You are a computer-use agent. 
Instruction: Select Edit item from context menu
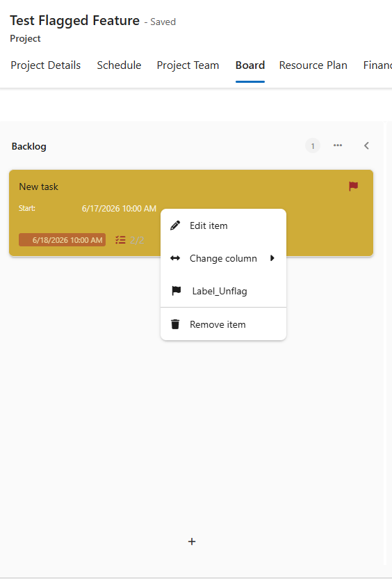tap(209, 225)
